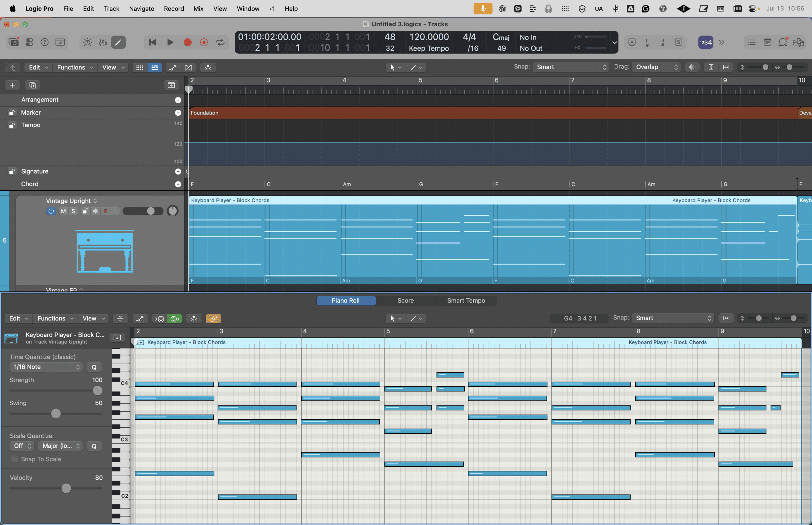The height and width of the screenshot is (525, 812).
Task: Toggle waveform zoom button in Tracks area
Action: (692, 67)
